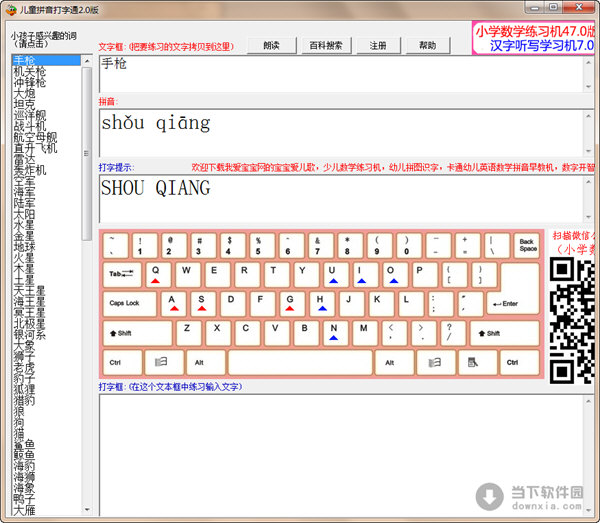This screenshot has height=523, width=600.
Task: Open 百科搜索 encyclopedia search
Action: pos(326,46)
